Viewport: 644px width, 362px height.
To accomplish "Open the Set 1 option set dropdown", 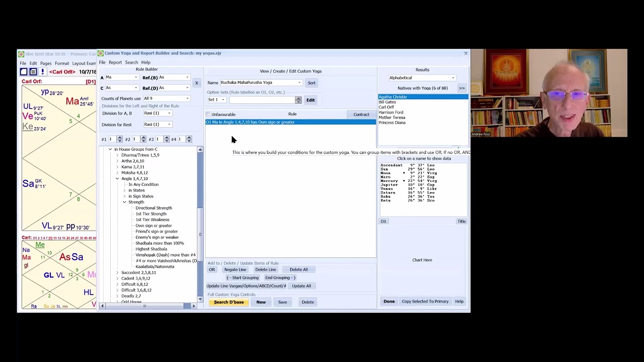I will pos(217,100).
